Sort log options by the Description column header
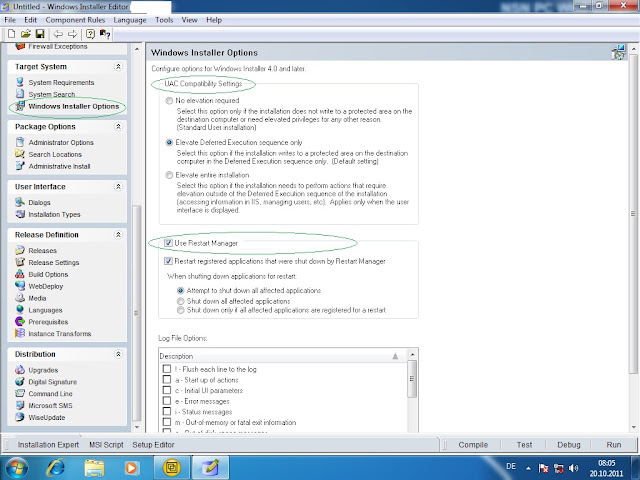The width and height of the screenshot is (640, 480). point(282,356)
